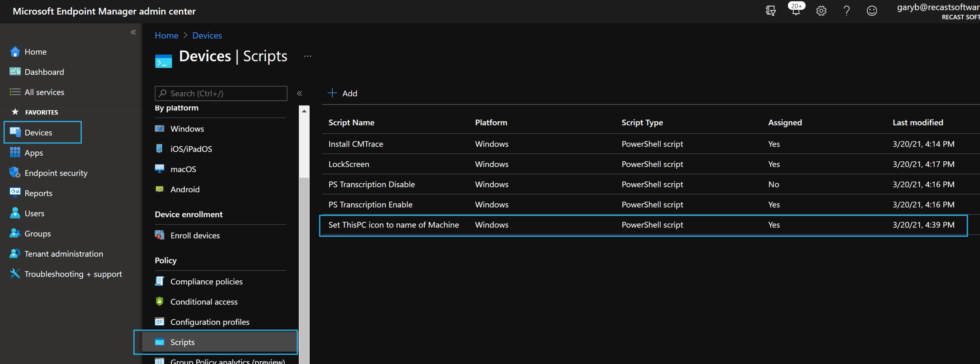The height and width of the screenshot is (364, 980).
Task: Open the feedback smiley icon
Action: coord(872,11)
